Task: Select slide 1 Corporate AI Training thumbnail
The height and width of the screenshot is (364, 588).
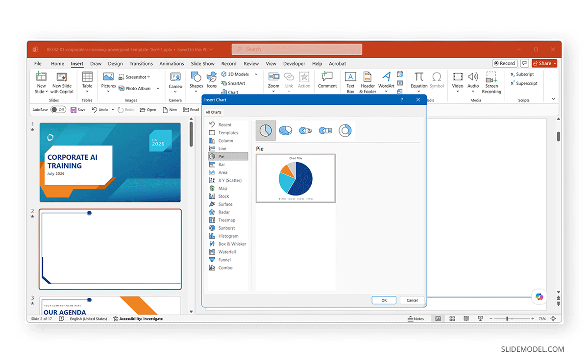Action: tap(110, 162)
